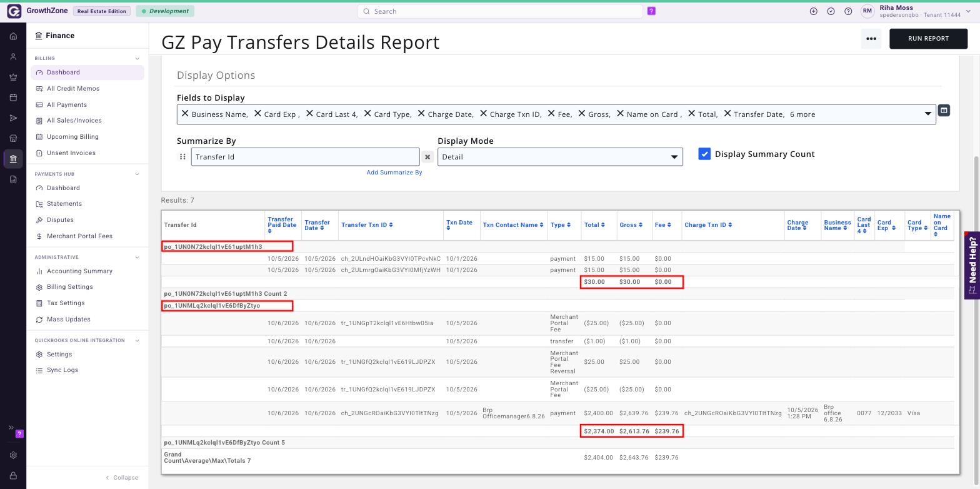This screenshot has width=980, height=489.
Task: Click the RUN REPORT button
Action: click(x=928, y=39)
